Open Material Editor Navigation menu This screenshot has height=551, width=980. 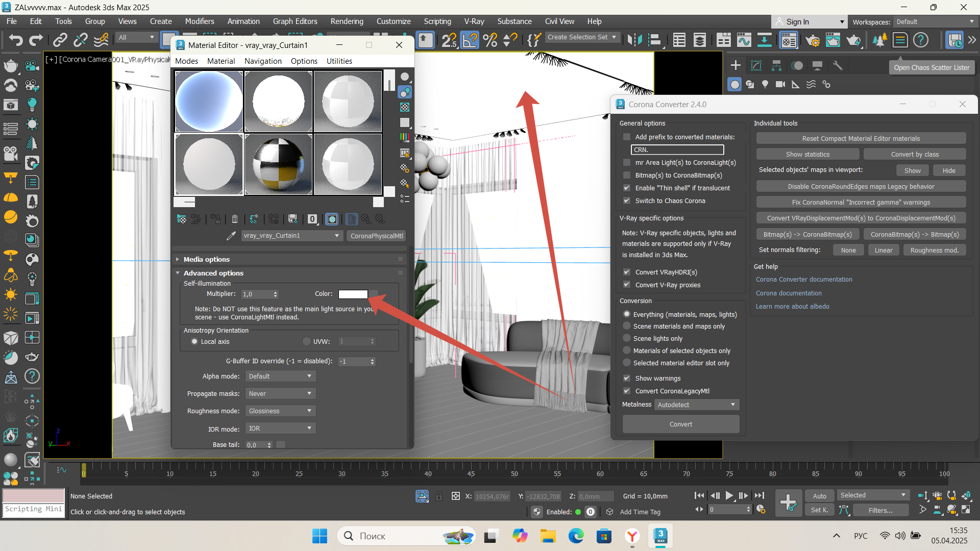point(263,61)
